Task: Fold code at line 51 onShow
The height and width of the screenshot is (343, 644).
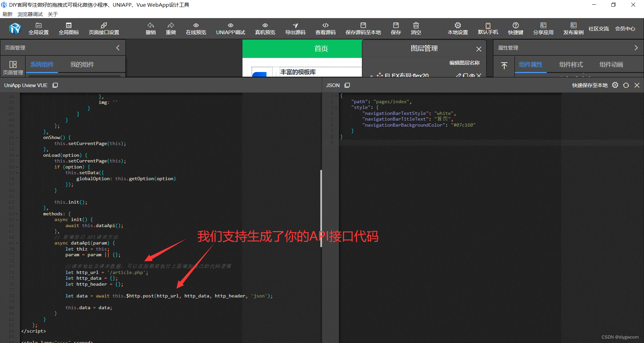Action: point(17,138)
